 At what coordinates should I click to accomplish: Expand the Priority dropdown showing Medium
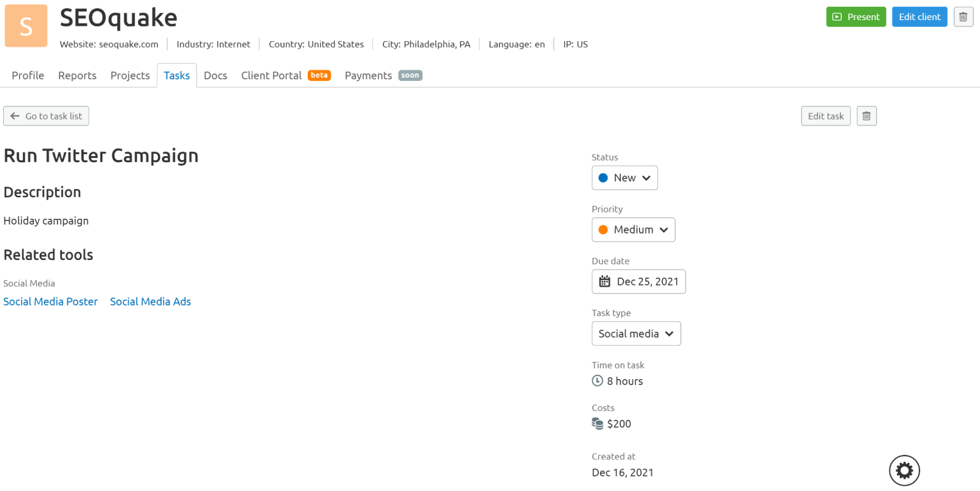pyautogui.click(x=633, y=230)
